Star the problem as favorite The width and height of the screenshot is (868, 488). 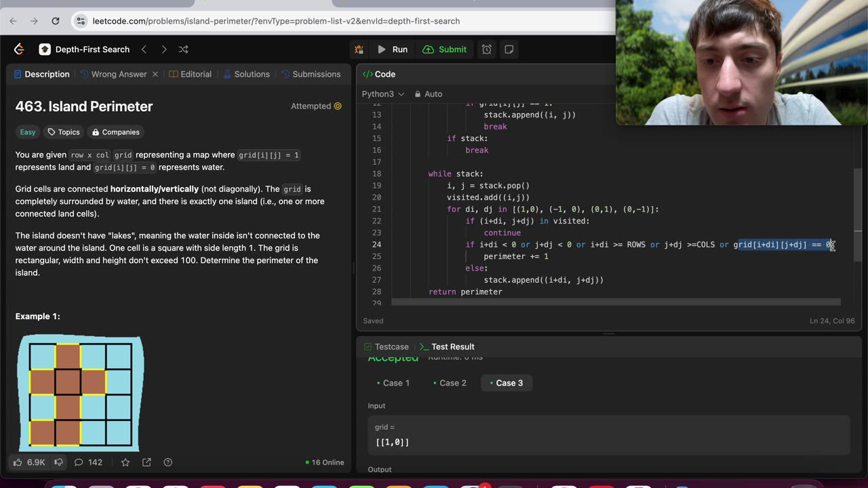(x=125, y=462)
